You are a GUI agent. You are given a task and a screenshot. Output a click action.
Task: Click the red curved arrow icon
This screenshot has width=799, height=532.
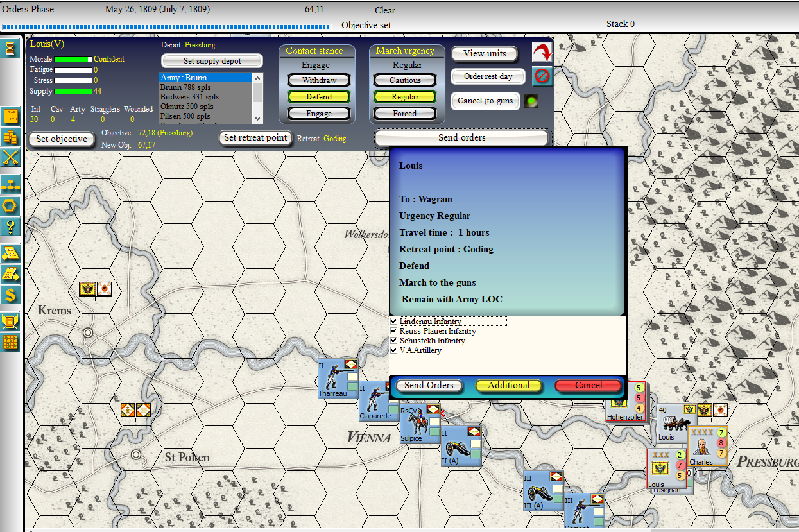[542, 53]
